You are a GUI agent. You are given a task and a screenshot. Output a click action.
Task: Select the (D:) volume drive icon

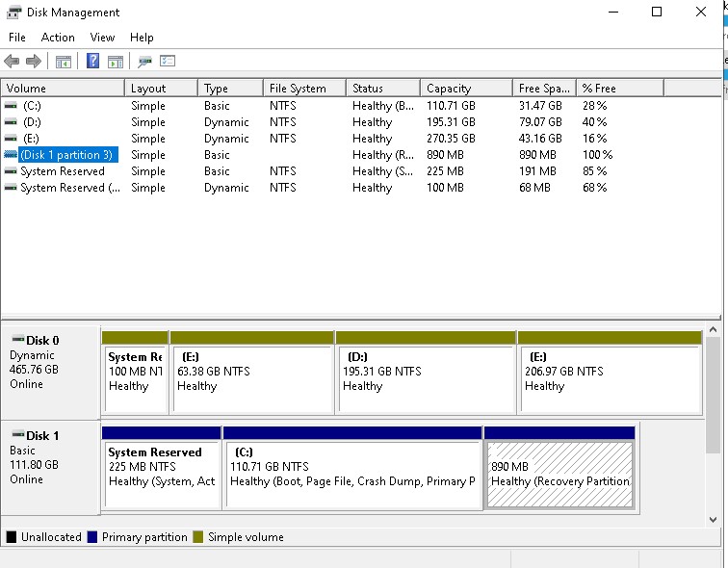tap(11, 122)
